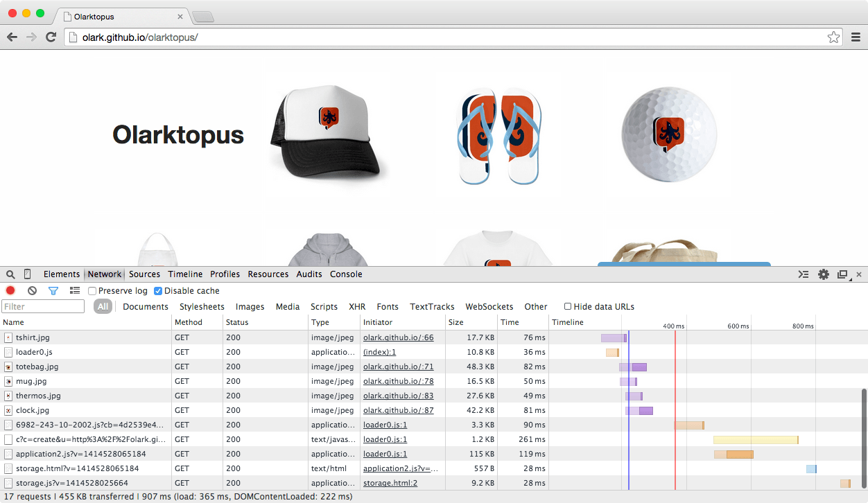Open the Chrome hamburger menu
The width and height of the screenshot is (868, 503).
(856, 37)
